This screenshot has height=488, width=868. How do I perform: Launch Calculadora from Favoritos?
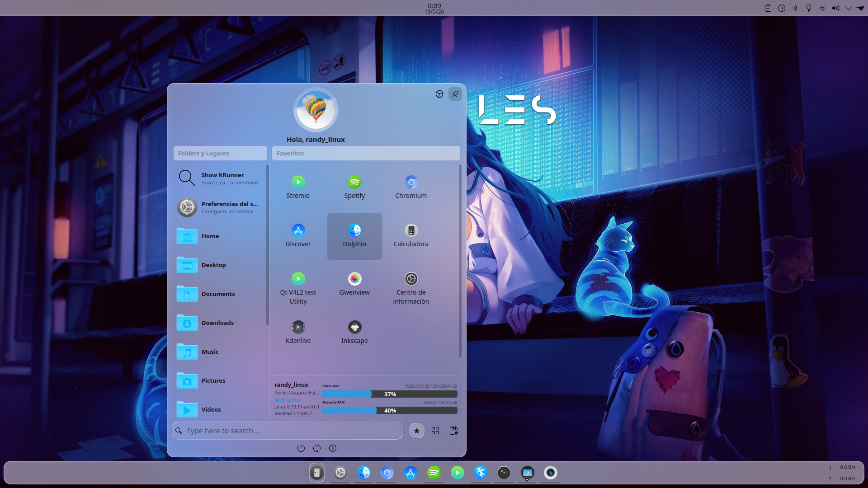click(x=411, y=236)
